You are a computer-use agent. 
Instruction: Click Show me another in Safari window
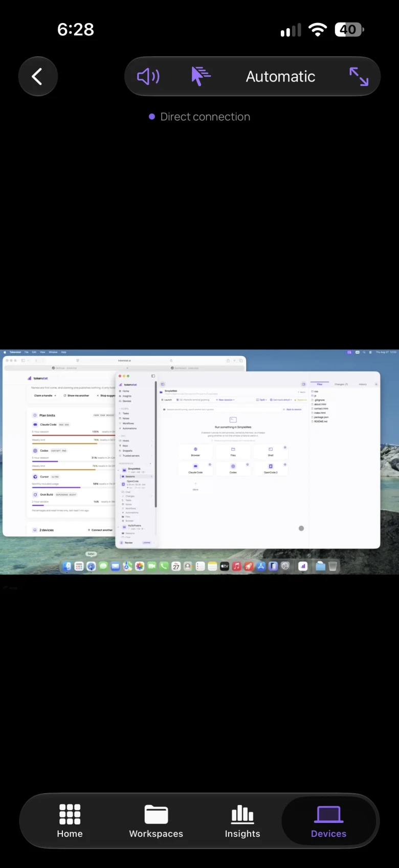77,396
